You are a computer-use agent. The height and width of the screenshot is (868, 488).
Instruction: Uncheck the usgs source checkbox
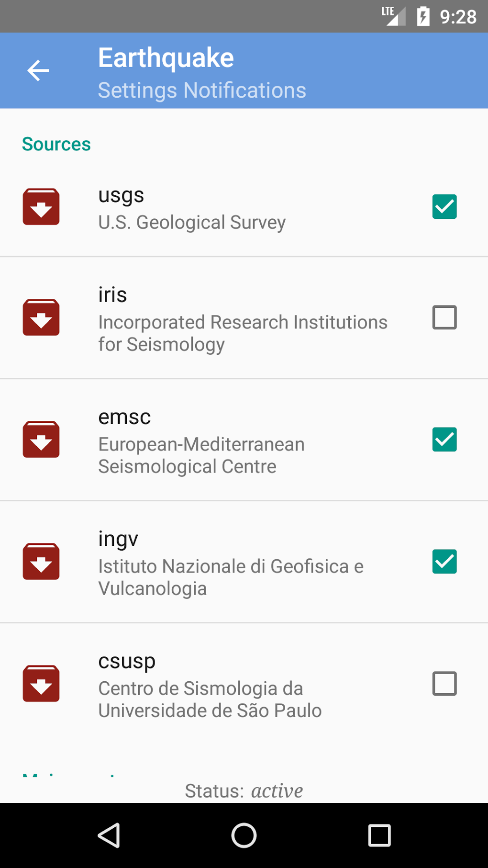coord(444,207)
